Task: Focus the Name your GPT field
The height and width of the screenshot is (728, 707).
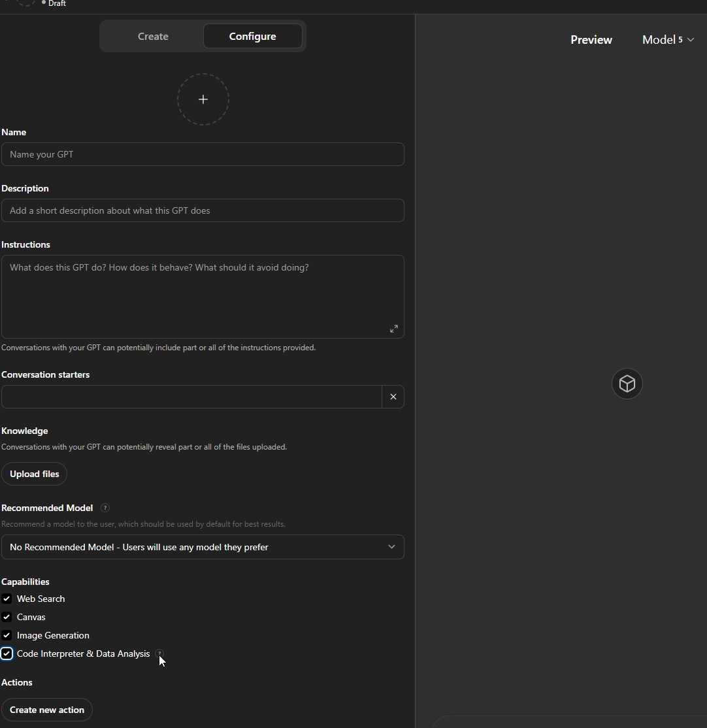Action: [203, 154]
